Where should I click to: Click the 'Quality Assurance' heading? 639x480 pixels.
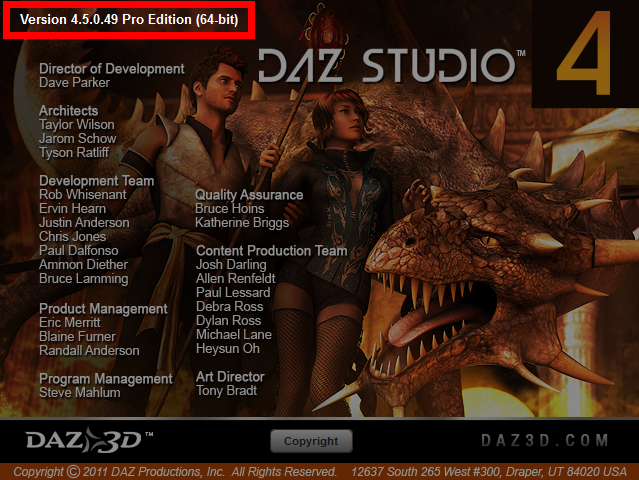(249, 195)
